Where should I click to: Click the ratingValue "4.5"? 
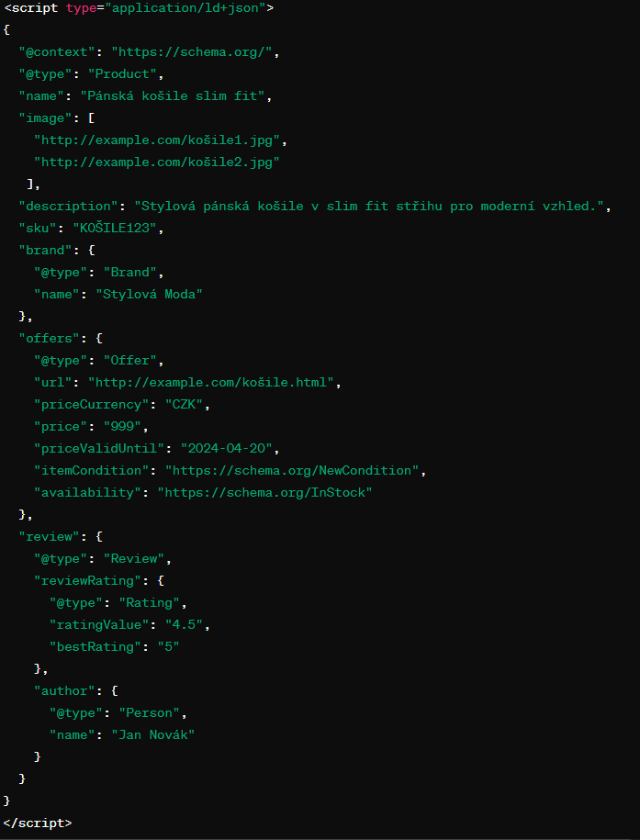point(187,624)
